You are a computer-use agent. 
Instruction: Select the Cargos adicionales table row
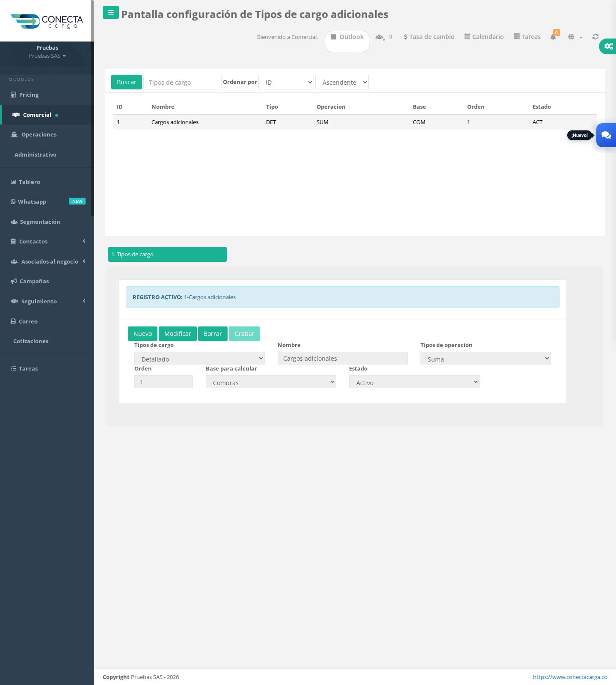[355, 122]
